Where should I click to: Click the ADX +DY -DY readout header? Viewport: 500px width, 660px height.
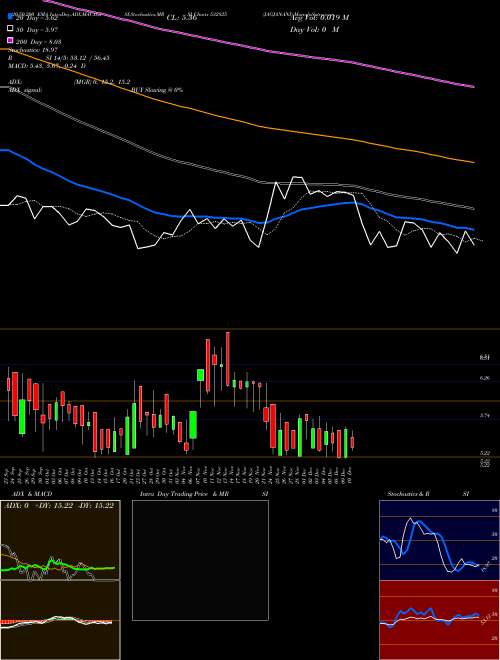pyautogui.click(x=59, y=506)
